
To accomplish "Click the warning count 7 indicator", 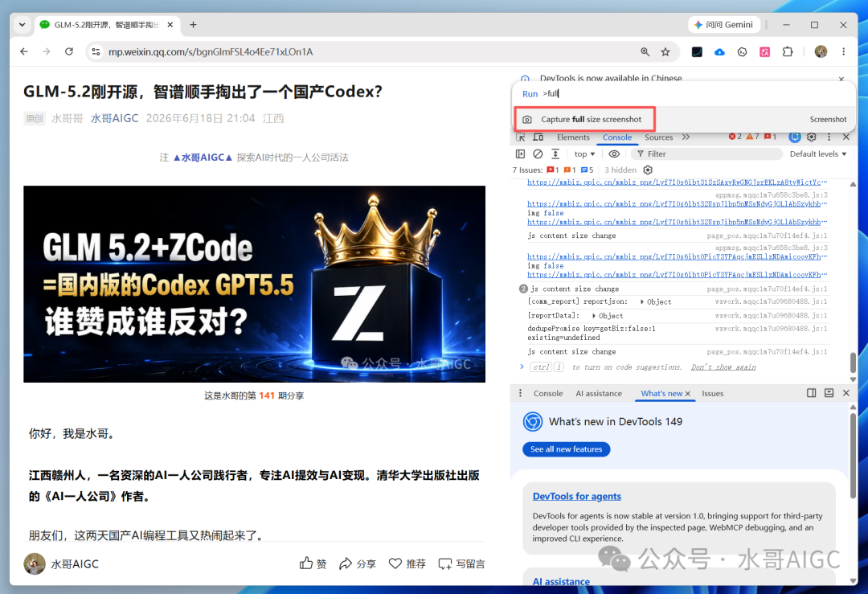I will 753,136.
